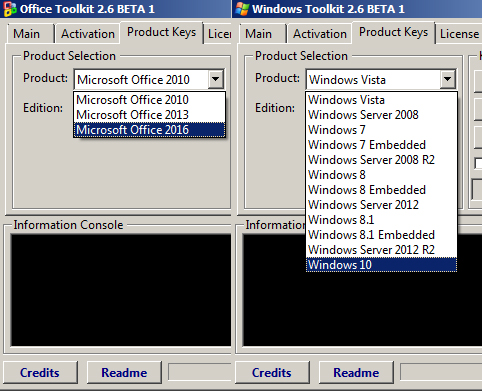Click Credits button in Office Toolkit

tap(40, 372)
